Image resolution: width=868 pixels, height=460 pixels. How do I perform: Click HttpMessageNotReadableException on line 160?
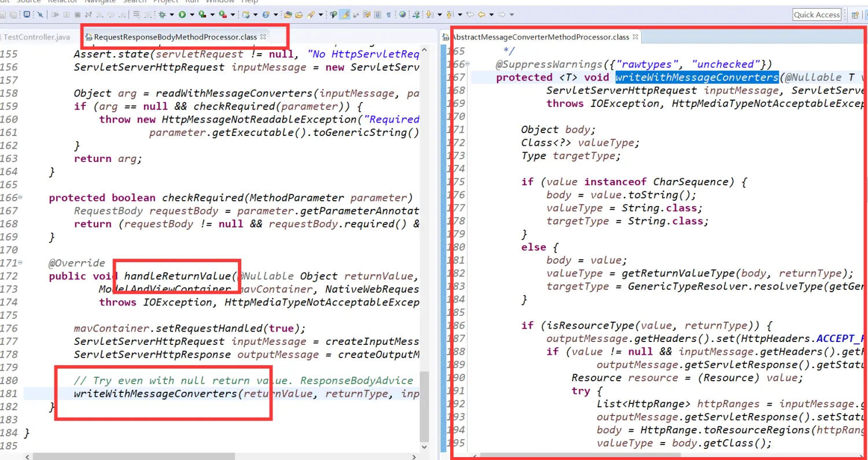click(x=259, y=119)
